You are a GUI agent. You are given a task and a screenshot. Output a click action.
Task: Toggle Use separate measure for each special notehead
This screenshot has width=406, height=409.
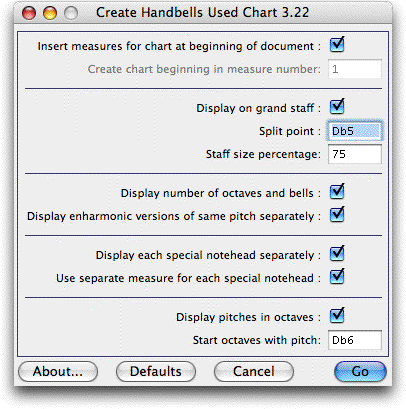pos(337,277)
